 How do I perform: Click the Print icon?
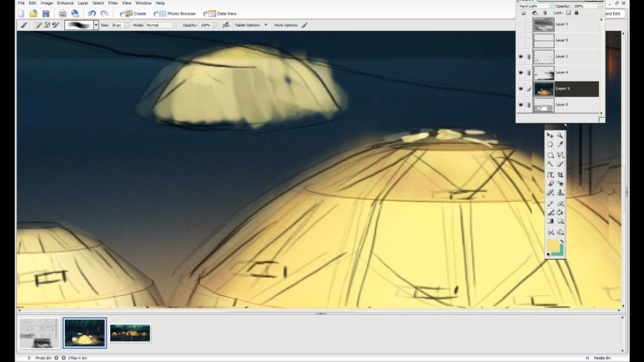pyautogui.click(x=62, y=14)
